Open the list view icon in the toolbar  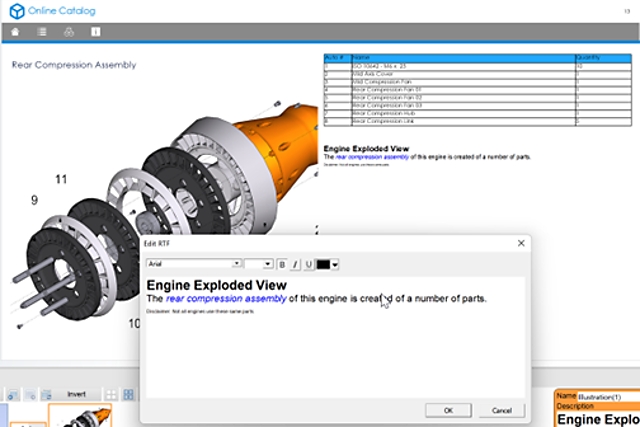42,31
